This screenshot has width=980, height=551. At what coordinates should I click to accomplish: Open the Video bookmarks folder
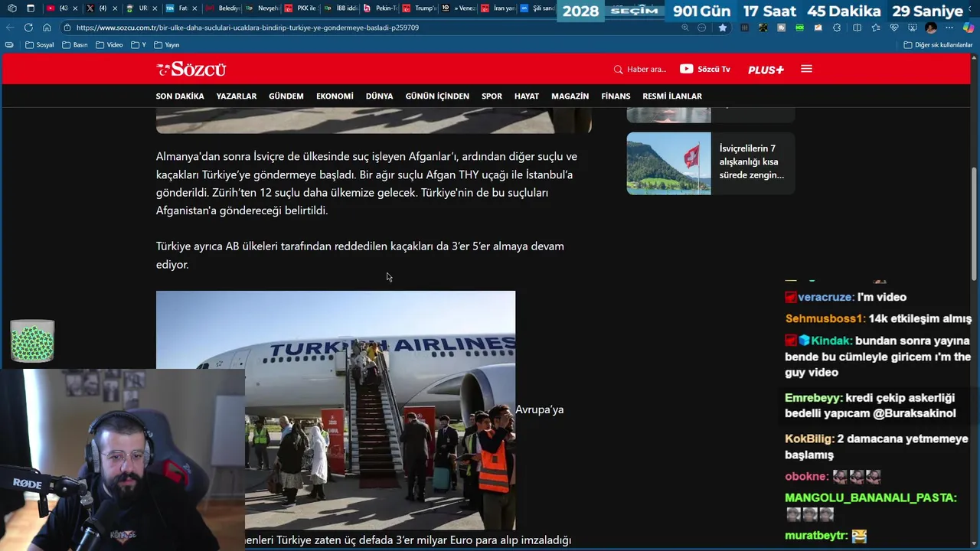click(x=109, y=45)
